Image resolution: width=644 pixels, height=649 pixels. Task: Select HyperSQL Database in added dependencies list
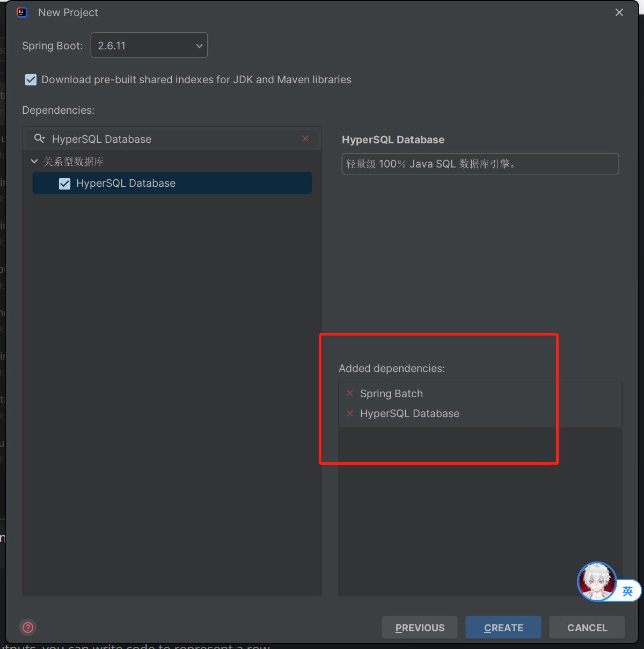(x=409, y=413)
